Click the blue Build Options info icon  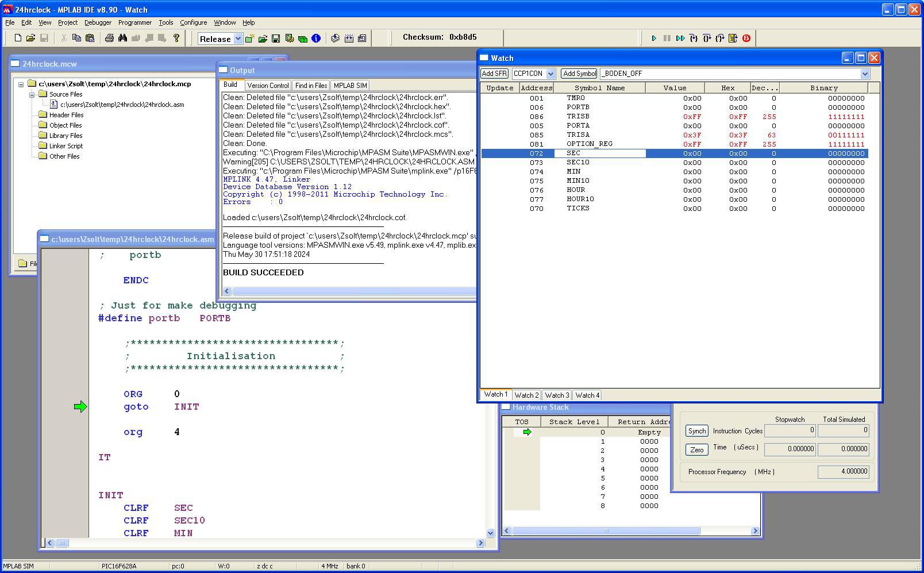(x=316, y=39)
